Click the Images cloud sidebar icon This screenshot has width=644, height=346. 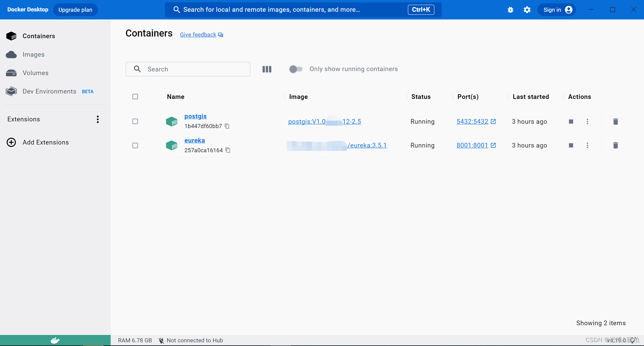(x=11, y=54)
